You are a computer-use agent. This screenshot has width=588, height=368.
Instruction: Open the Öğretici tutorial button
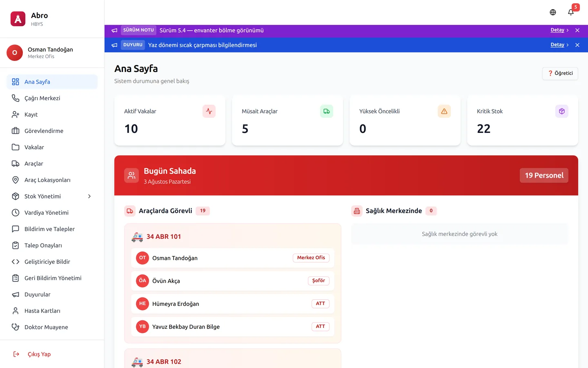pyautogui.click(x=560, y=73)
